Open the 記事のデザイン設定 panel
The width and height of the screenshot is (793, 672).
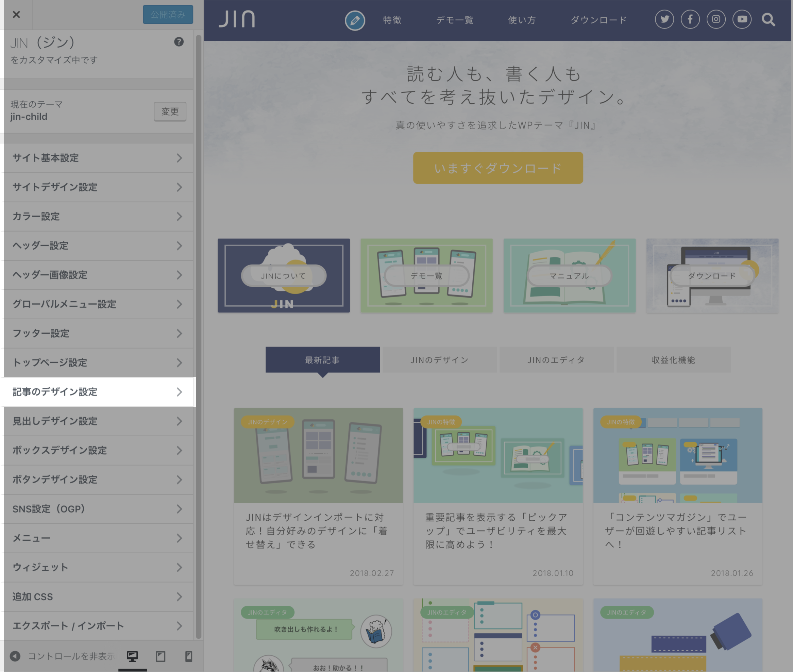click(98, 392)
